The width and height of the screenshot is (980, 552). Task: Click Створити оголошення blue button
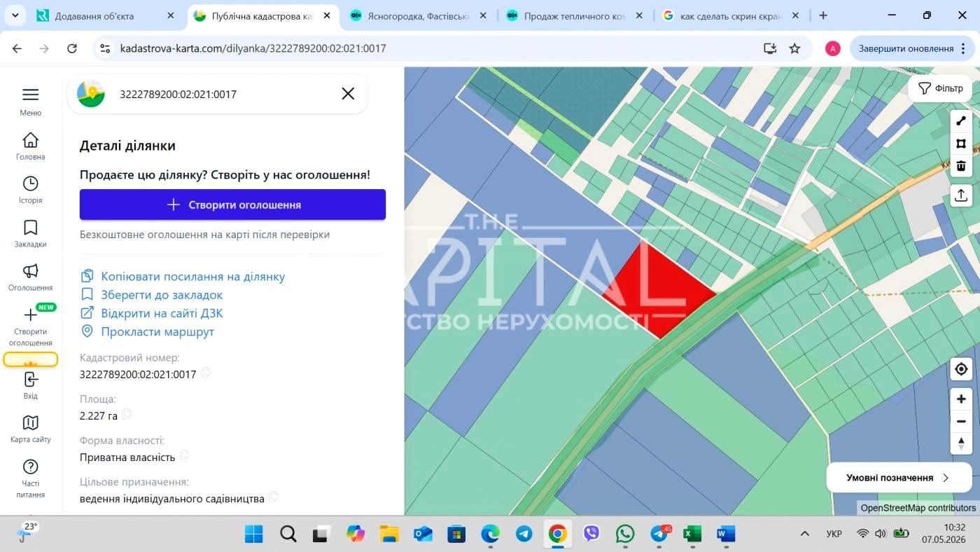232,205
